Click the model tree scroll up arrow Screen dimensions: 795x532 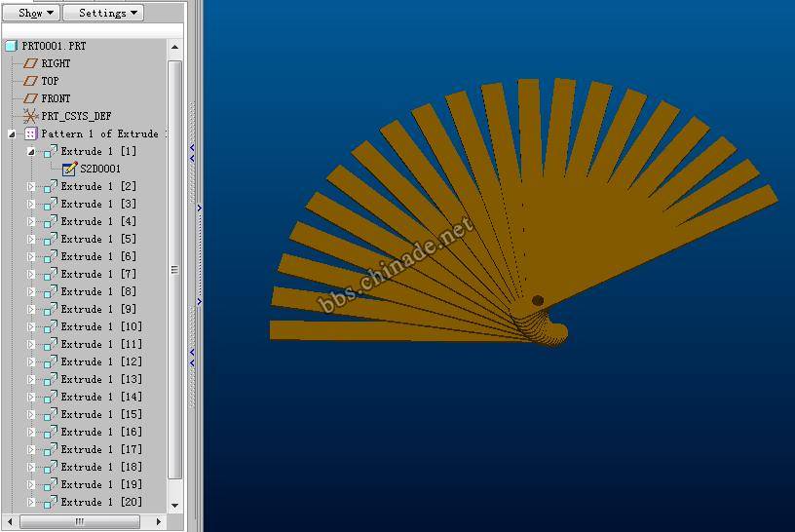point(175,46)
